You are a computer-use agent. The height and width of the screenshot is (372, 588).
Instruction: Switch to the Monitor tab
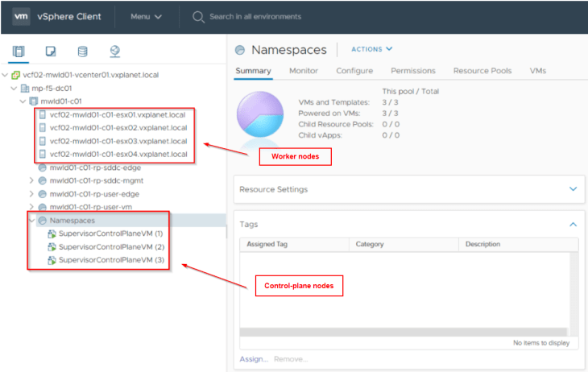(x=304, y=71)
